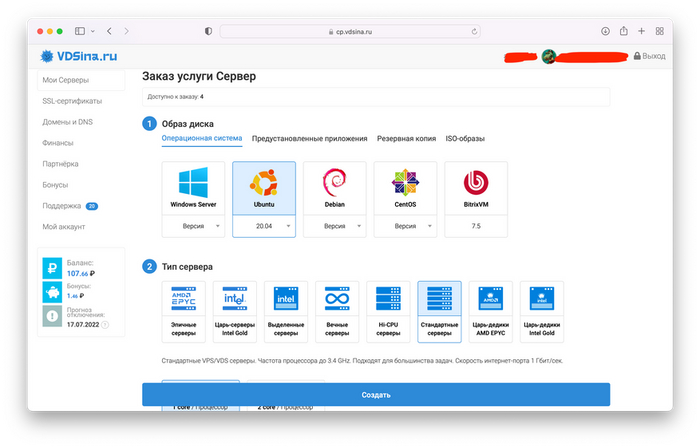Switch to Предустановленные приложения tab
700x447 pixels.
point(309,138)
